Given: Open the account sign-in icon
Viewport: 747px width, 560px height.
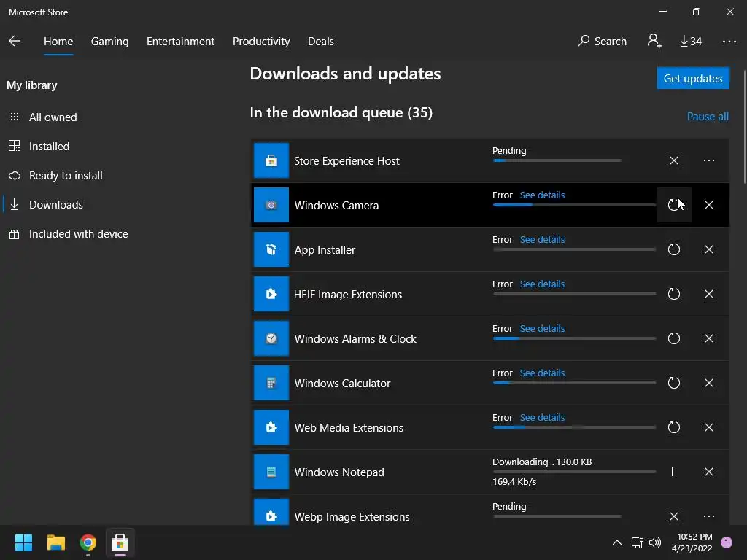Looking at the screenshot, I should coord(654,42).
